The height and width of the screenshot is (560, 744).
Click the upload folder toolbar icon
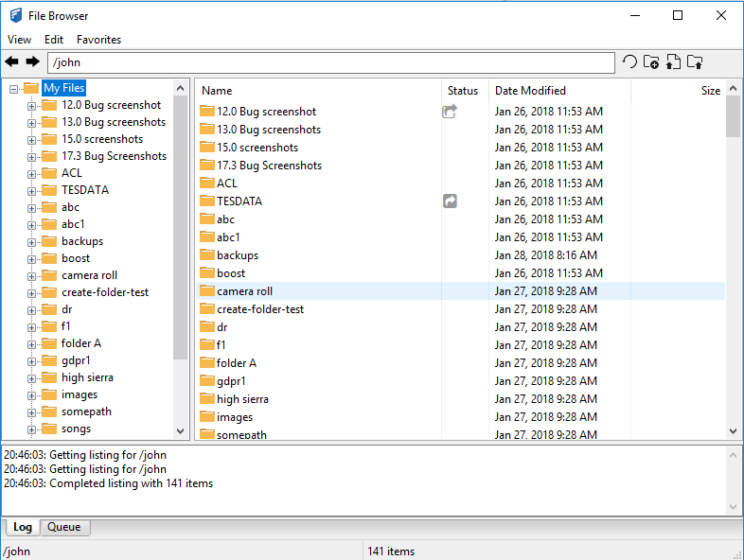[x=695, y=62]
